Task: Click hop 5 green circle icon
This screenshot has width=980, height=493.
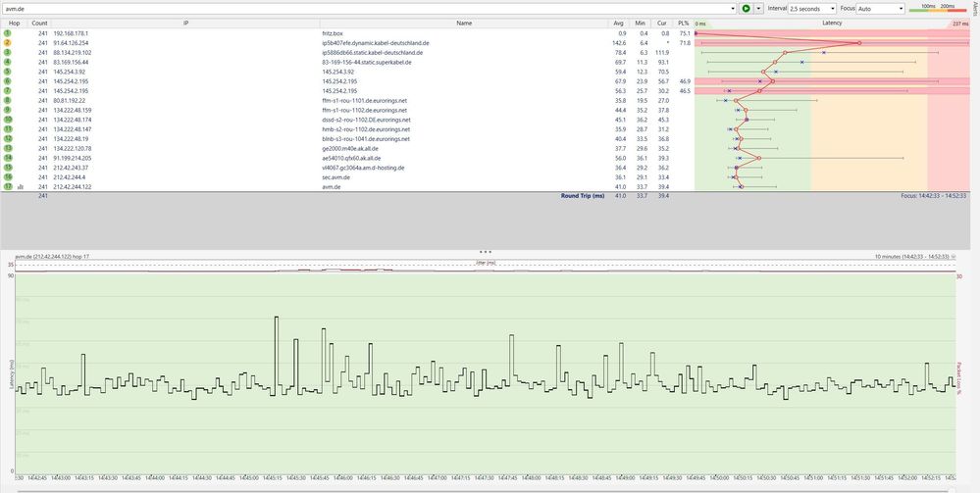Action: click(x=8, y=72)
